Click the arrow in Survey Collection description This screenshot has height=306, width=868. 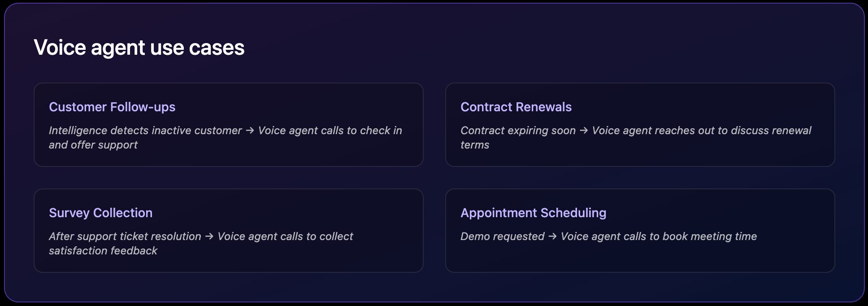pyautogui.click(x=209, y=236)
